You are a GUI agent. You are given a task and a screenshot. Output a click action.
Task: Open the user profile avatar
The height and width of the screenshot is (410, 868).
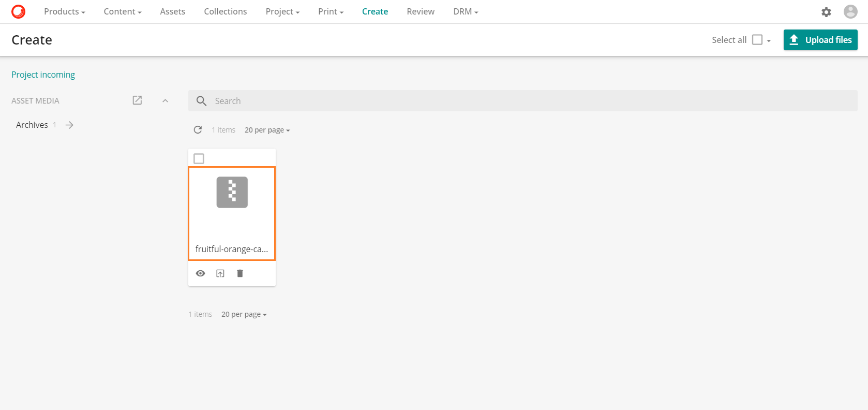[850, 11]
